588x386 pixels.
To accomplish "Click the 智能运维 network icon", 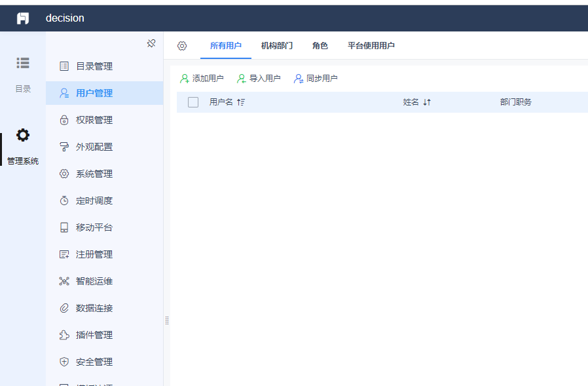I will [64, 281].
